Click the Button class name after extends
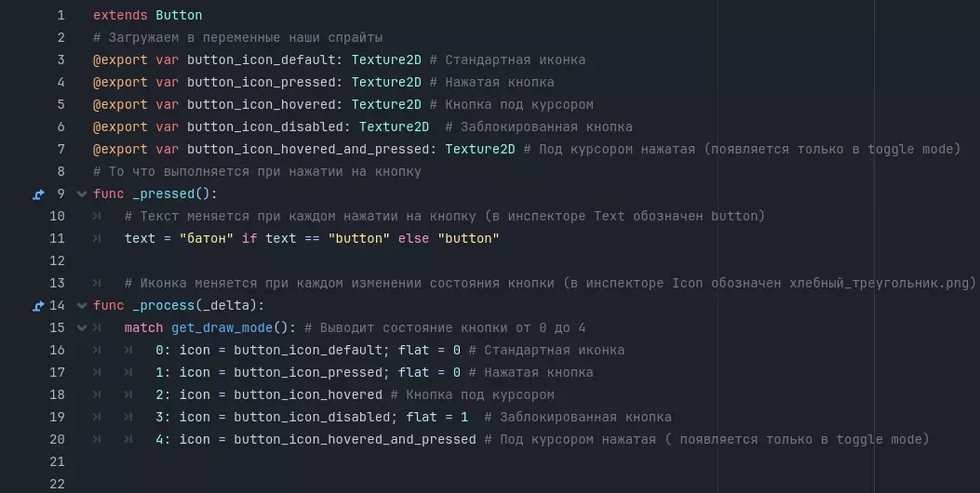 179,16
